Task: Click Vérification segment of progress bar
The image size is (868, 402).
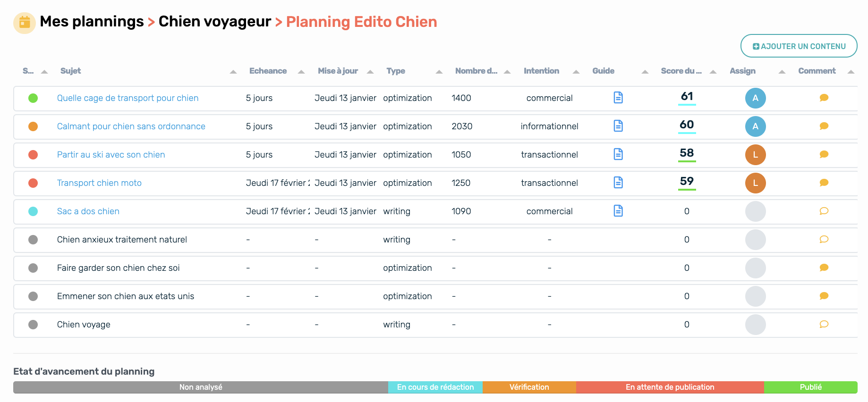Action: [x=529, y=387]
